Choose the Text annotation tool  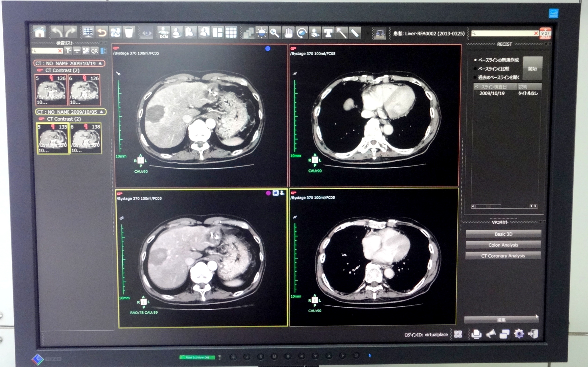click(x=328, y=33)
